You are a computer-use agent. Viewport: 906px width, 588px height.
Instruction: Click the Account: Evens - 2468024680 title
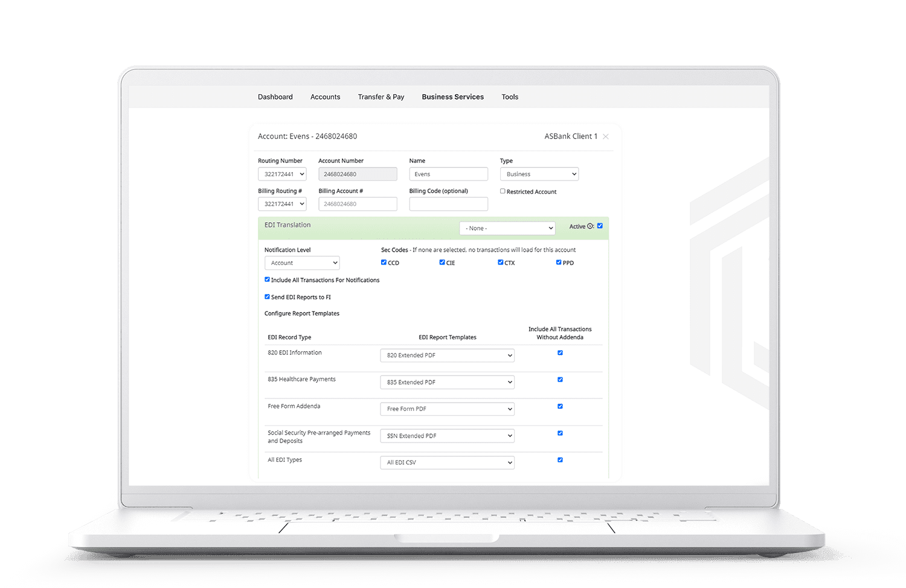(307, 136)
